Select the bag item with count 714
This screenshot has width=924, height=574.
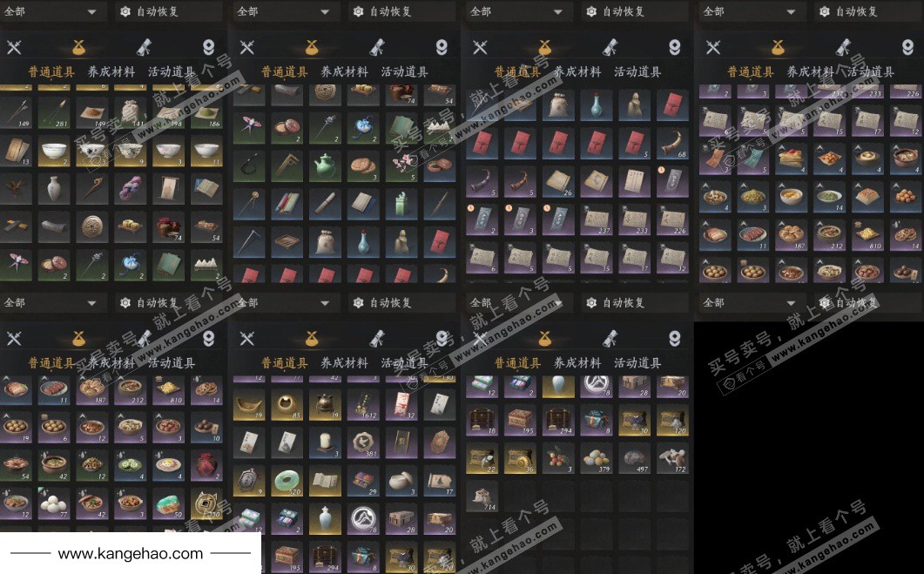coord(482,496)
